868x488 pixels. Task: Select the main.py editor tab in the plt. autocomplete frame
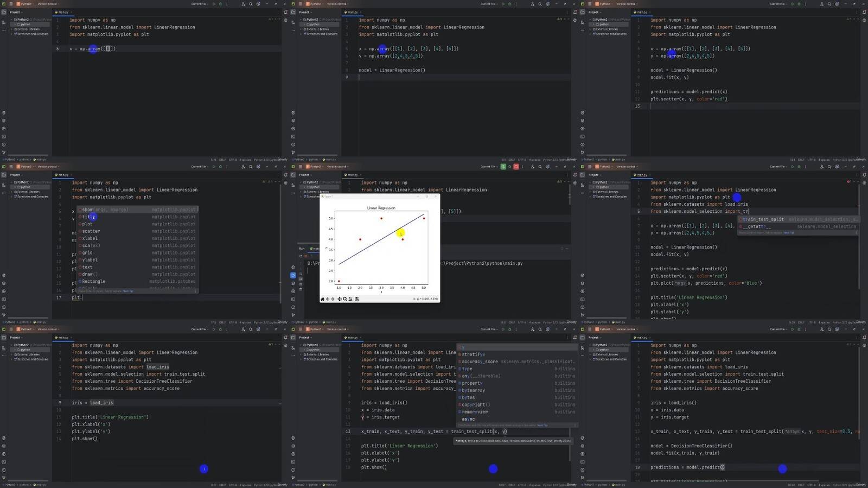pyautogui.click(x=62, y=175)
